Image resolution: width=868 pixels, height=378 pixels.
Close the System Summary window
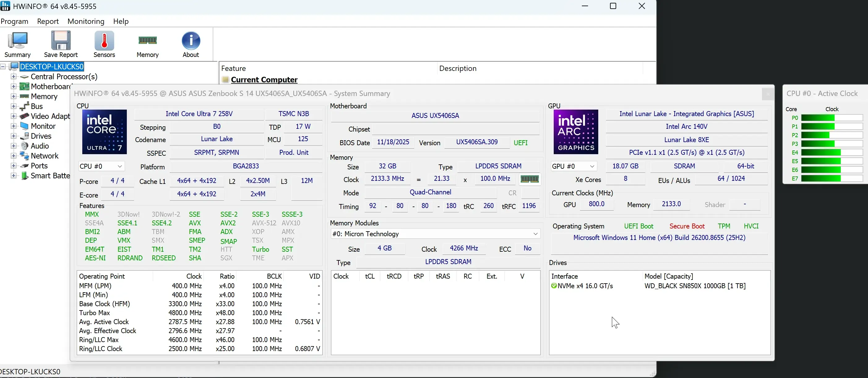click(x=767, y=94)
